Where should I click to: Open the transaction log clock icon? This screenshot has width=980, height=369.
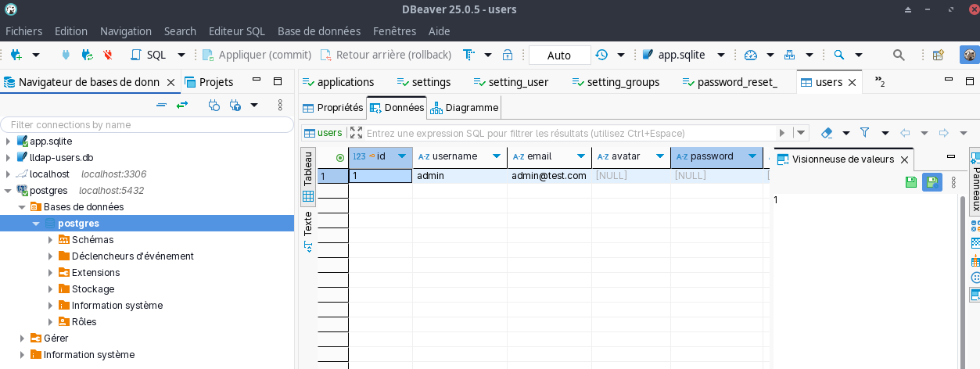click(601, 55)
